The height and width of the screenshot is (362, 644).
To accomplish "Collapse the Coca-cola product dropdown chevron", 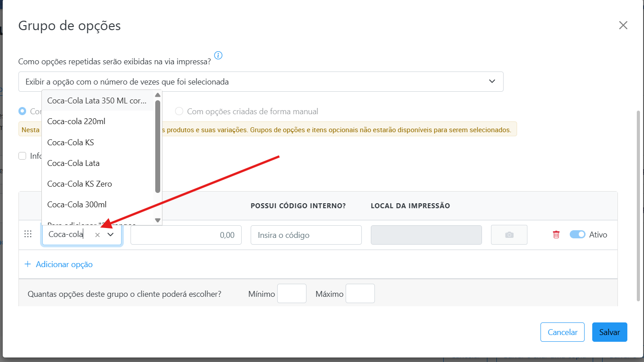I will 111,234.
